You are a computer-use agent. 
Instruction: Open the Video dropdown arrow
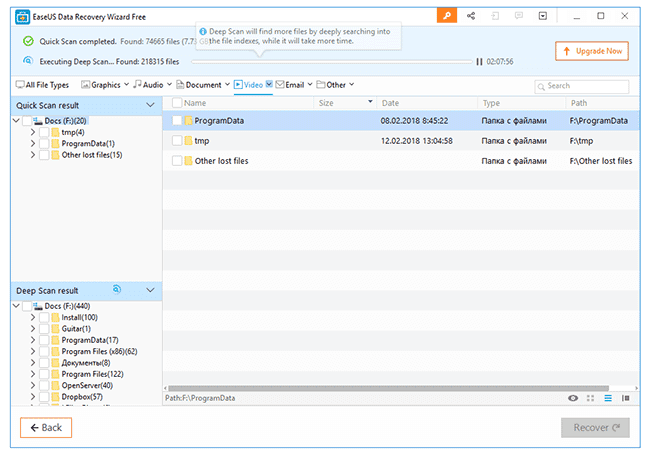pyautogui.click(x=269, y=84)
